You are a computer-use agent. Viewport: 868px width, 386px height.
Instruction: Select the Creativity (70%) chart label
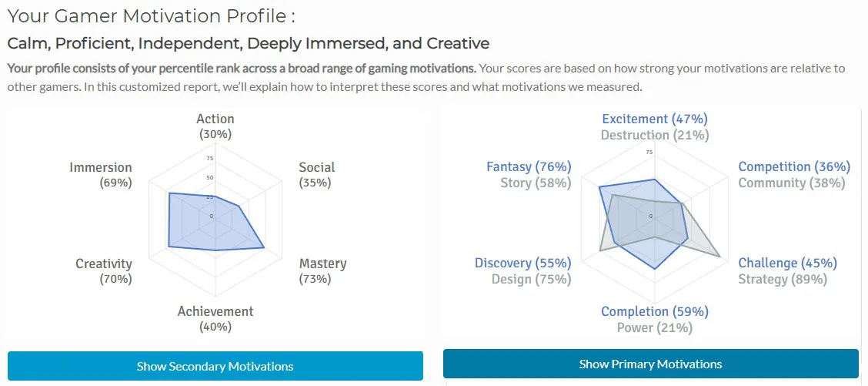[104, 271]
